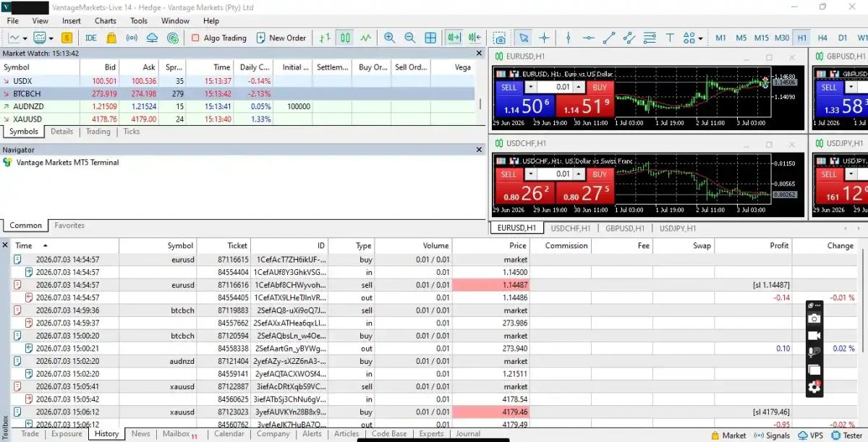Select the candlestick chart type icon
This screenshot has height=442, width=868.
346,38
